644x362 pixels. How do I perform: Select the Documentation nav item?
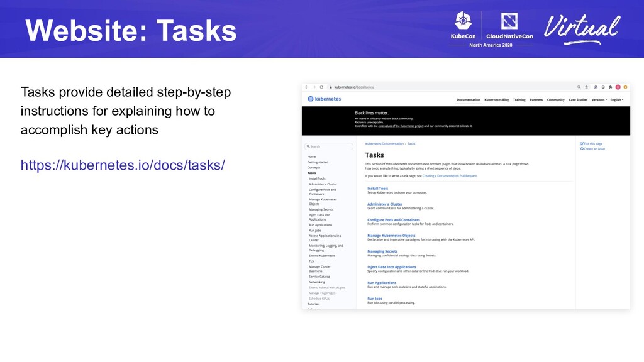point(468,100)
